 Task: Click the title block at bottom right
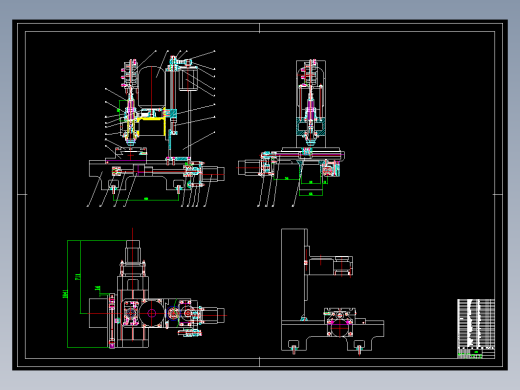(x=476, y=353)
